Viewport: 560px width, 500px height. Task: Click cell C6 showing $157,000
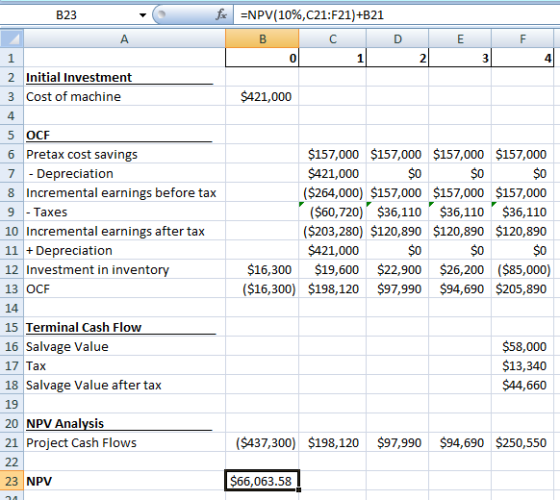click(332, 154)
